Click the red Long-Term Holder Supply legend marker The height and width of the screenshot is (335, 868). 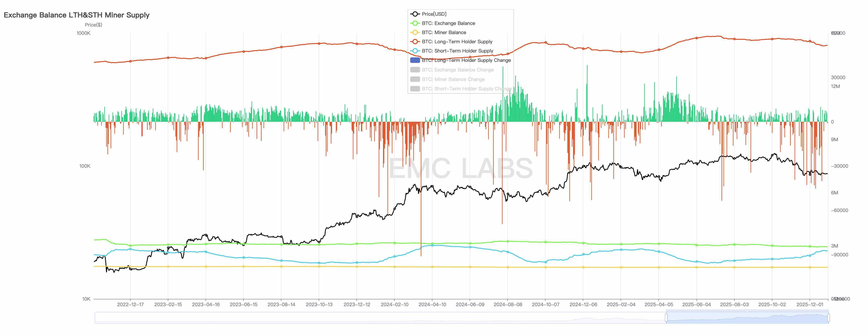pyautogui.click(x=415, y=42)
